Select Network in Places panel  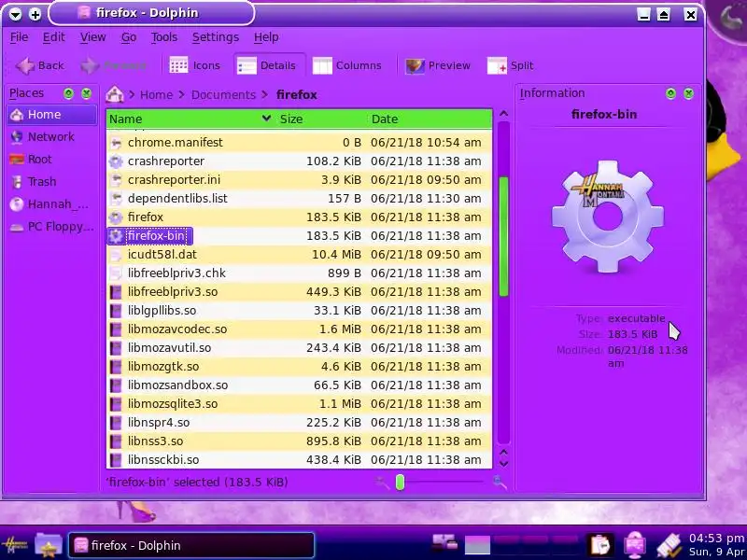(51, 137)
